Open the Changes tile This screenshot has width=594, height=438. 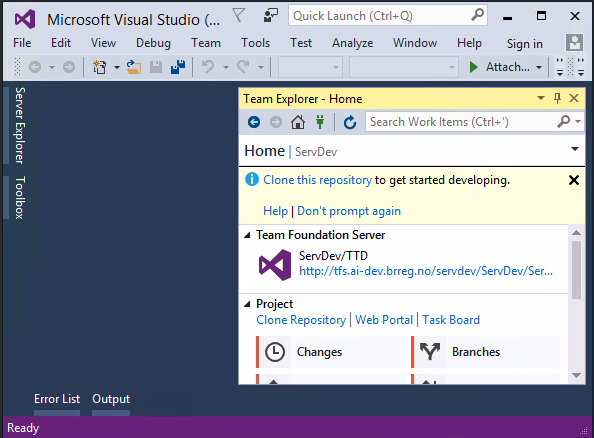331,352
